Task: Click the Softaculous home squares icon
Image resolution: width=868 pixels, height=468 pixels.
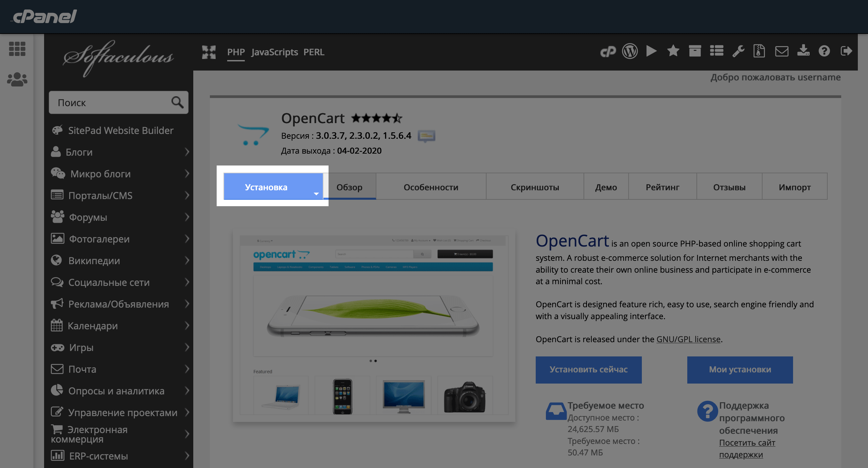Action: pyautogui.click(x=209, y=52)
